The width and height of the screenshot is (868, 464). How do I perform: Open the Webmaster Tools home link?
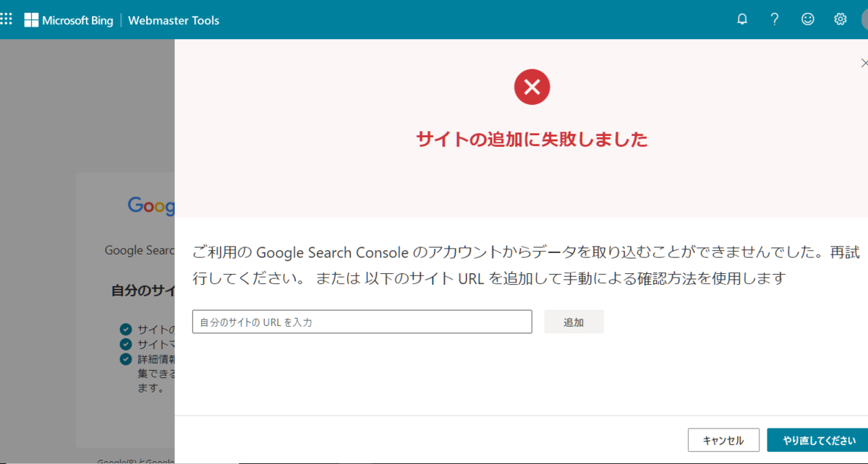(174, 20)
